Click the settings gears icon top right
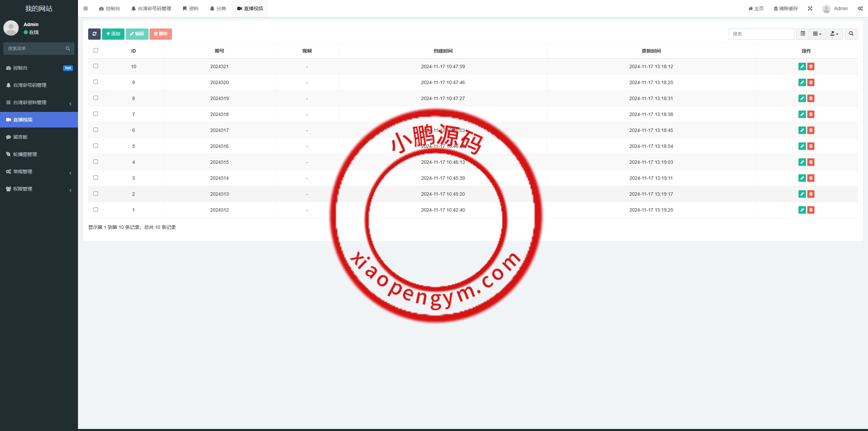Viewport: 868px width, 431px height. 860,8
